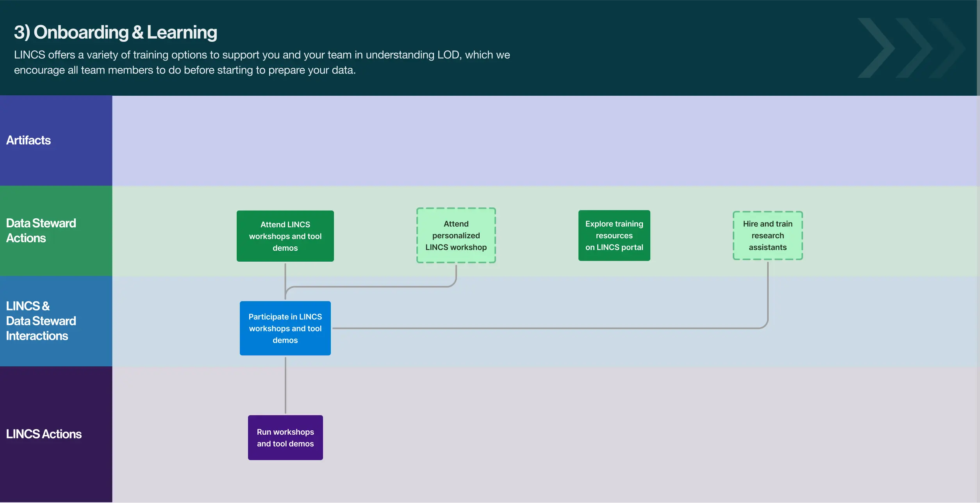This screenshot has height=503, width=980.
Task: Click the horizontal connector toward 'Hire and train' box
Action: 547,328
